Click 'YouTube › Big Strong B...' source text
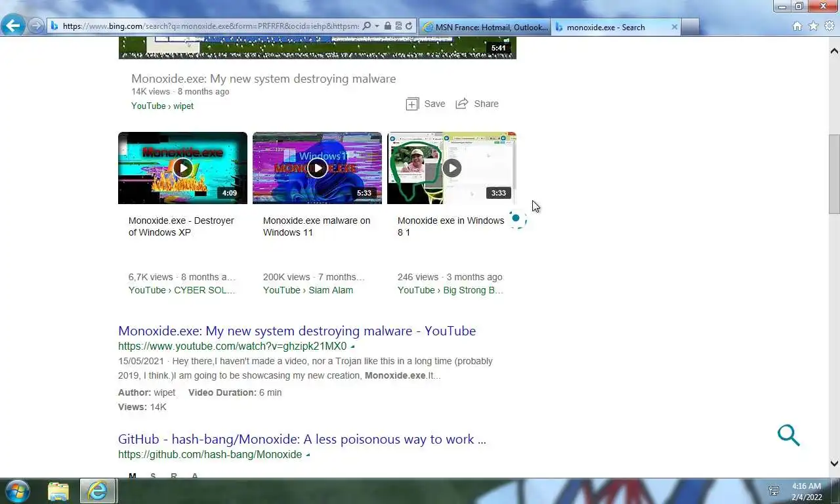 [x=451, y=290]
